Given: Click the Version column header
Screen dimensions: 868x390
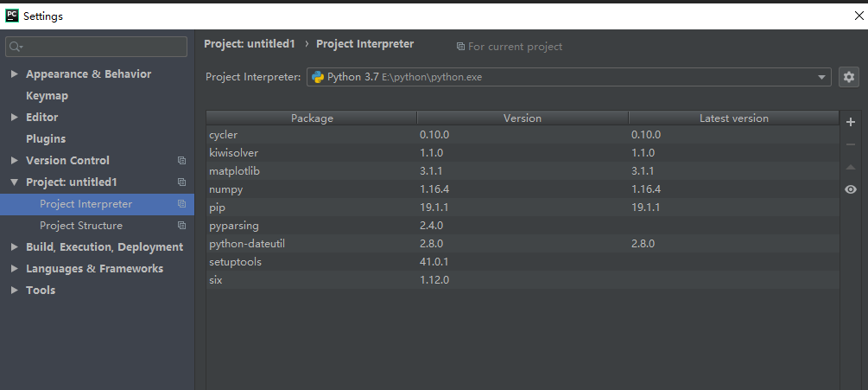Looking at the screenshot, I should coord(523,118).
